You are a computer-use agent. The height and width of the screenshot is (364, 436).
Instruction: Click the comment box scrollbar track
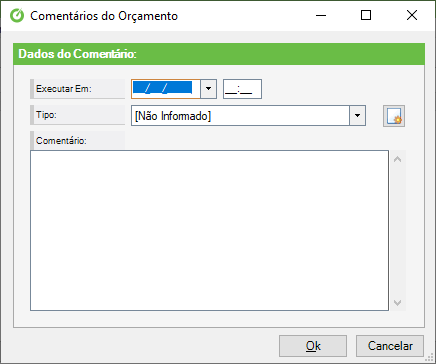(397, 231)
